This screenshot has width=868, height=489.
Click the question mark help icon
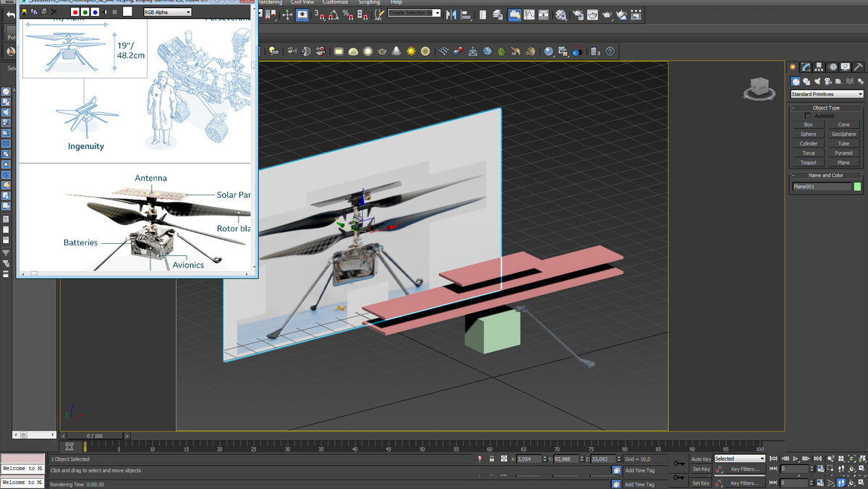pos(610,51)
